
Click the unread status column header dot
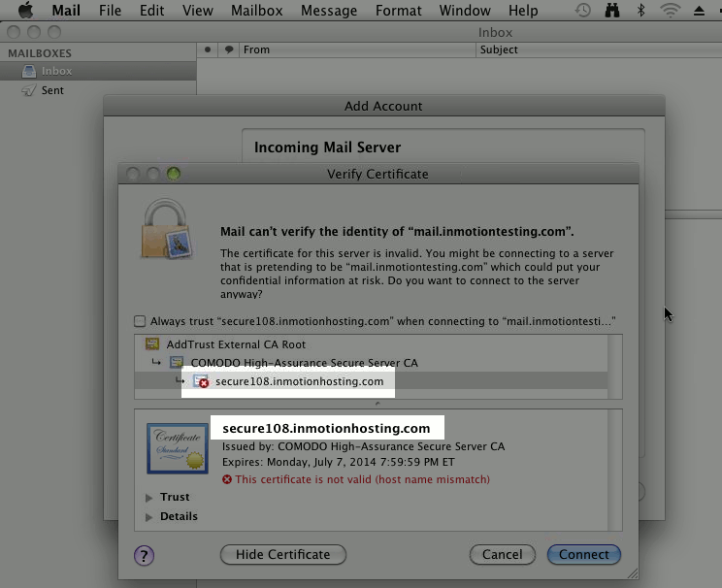pyautogui.click(x=208, y=49)
